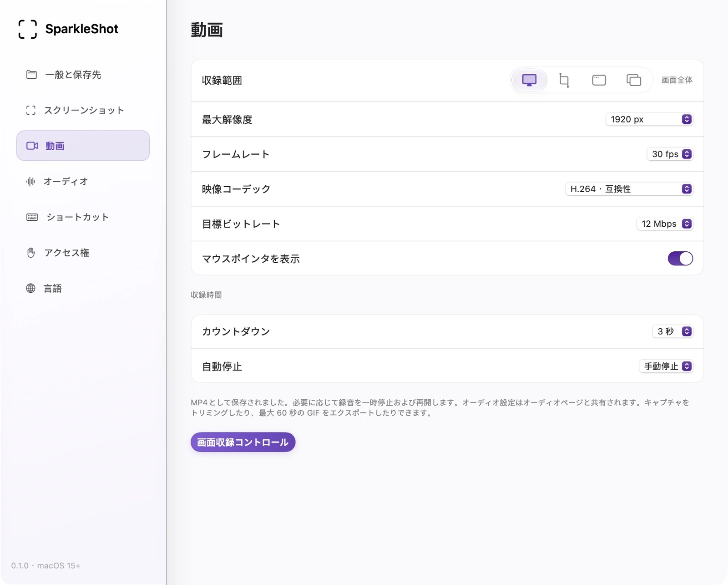728x585 pixels.
Task: Open the 動画 sidebar section
Action: (x=83, y=146)
